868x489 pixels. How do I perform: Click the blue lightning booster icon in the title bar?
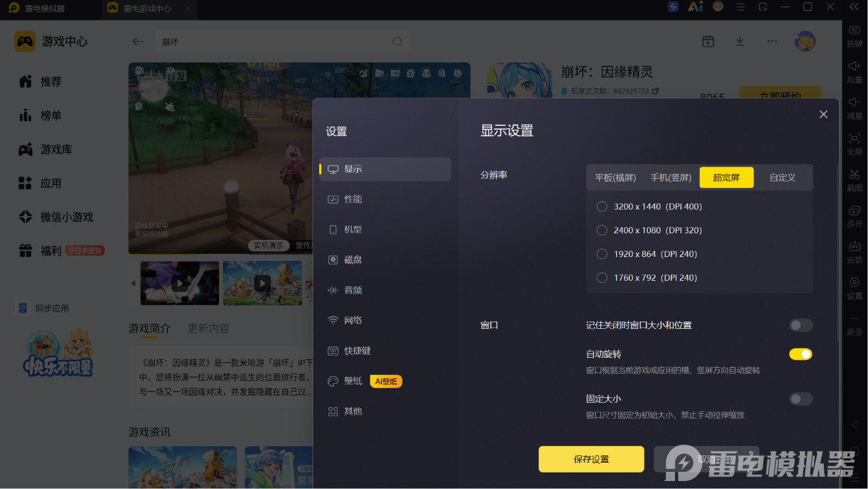click(x=673, y=7)
